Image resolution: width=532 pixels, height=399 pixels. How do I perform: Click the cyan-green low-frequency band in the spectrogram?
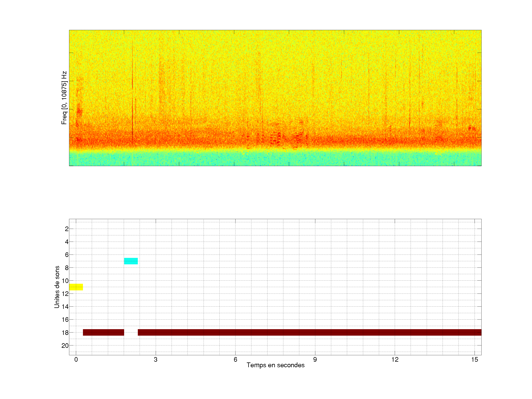[275, 159]
